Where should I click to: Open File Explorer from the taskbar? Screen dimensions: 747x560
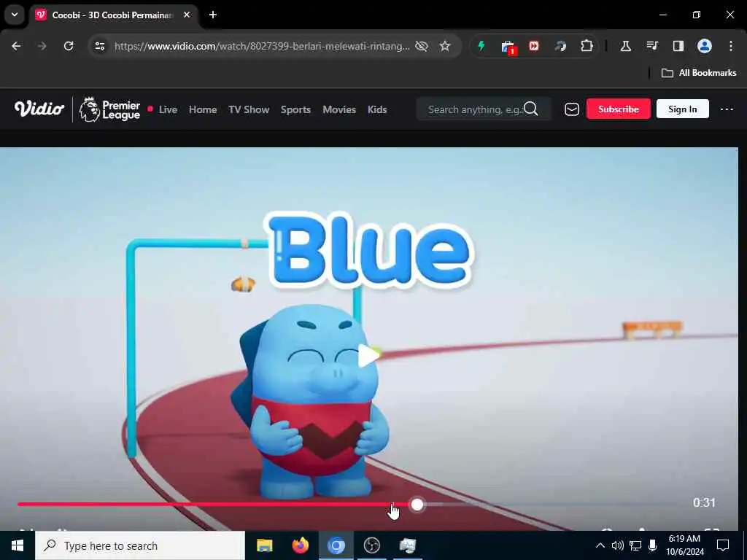pyautogui.click(x=264, y=545)
